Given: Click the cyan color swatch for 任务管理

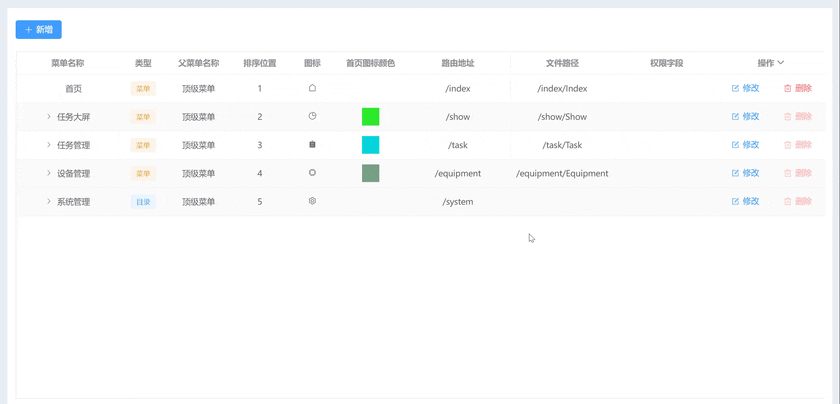Looking at the screenshot, I should [370, 145].
